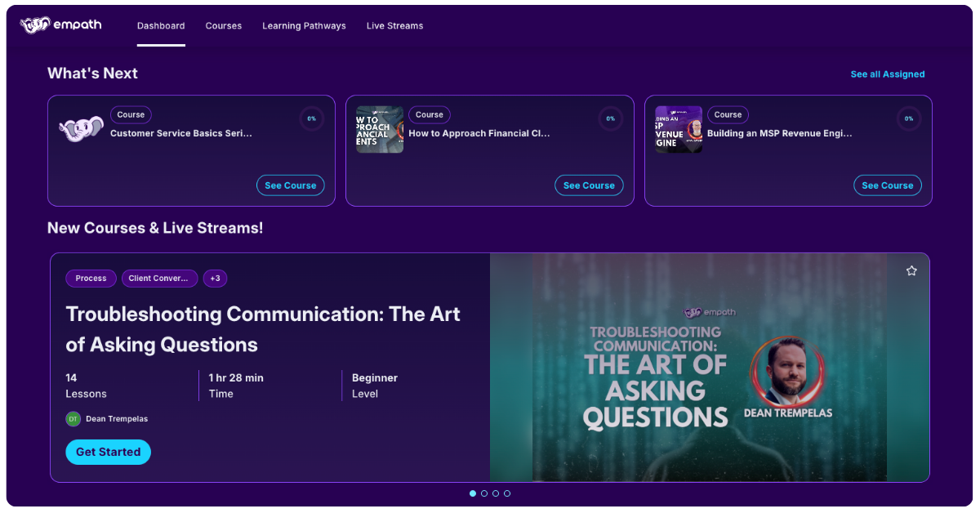
Task: Click the 0% progress ring on MSP Revenue Engine
Action: pyautogui.click(x=909, y=118)
